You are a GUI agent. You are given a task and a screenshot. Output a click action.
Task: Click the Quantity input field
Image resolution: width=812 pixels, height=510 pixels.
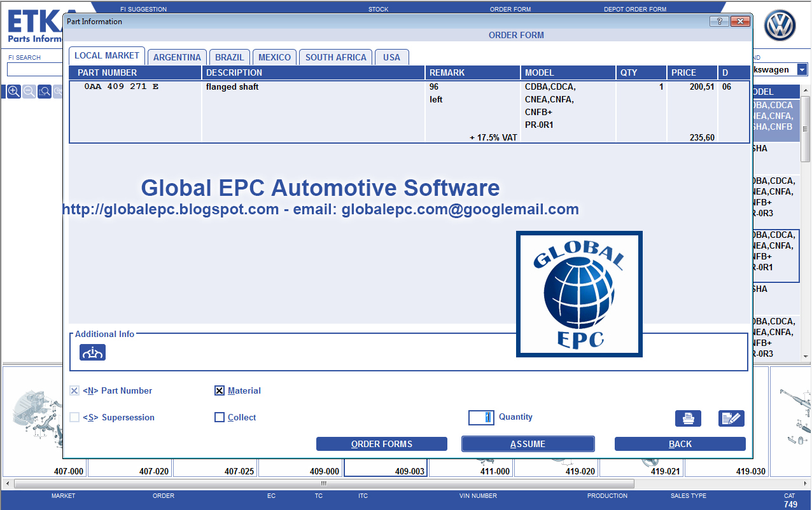(x=481, y=417)
